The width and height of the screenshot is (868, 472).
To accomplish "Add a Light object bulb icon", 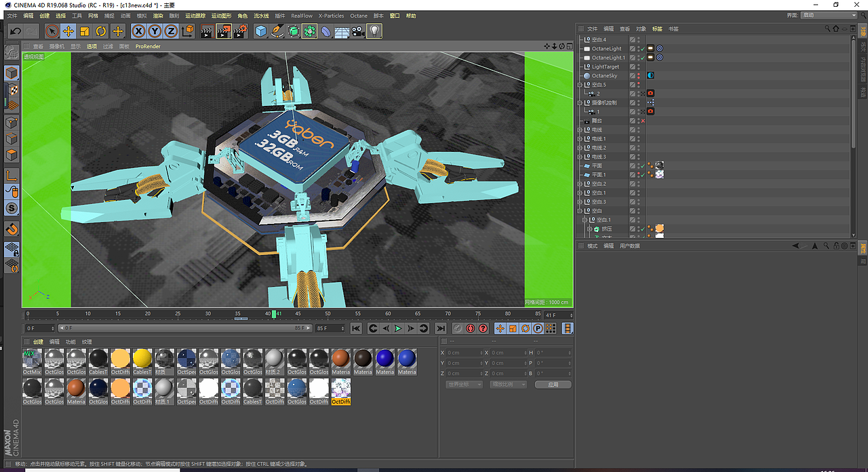I will pos(374,31).
